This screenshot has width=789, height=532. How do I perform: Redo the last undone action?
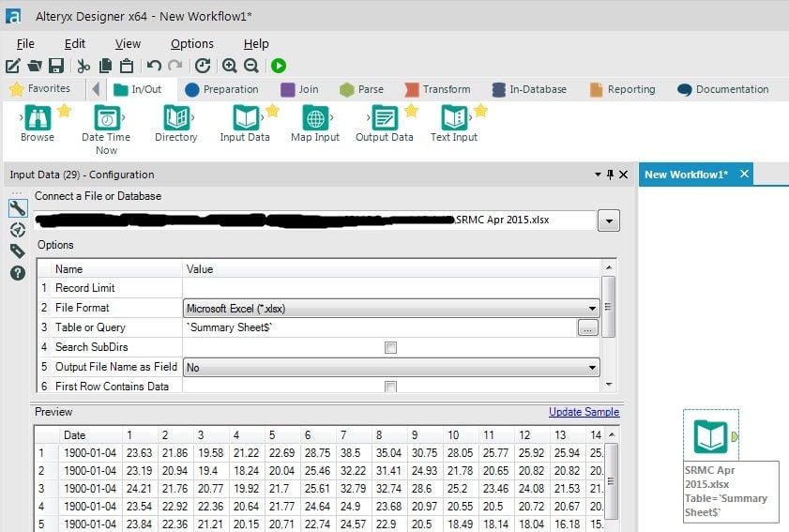175,66
